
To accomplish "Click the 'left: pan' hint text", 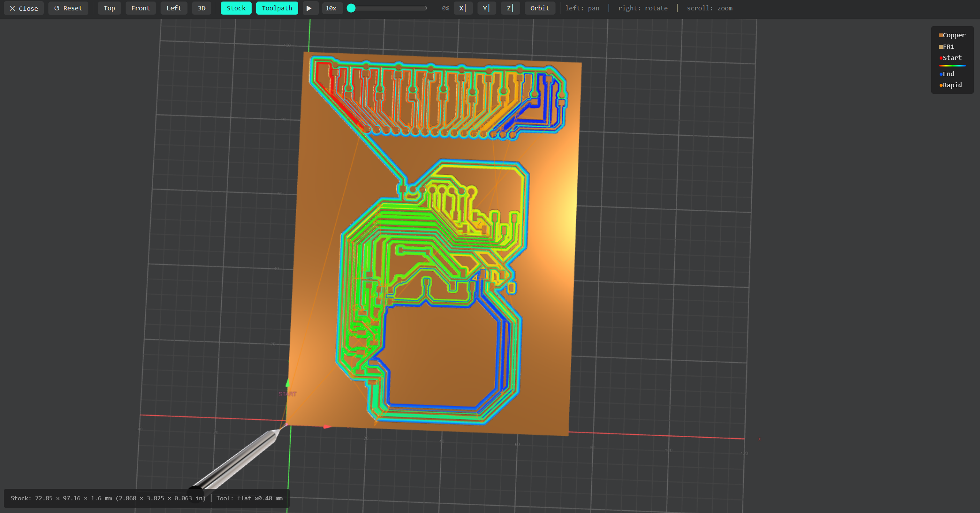I will pos(582,8).
